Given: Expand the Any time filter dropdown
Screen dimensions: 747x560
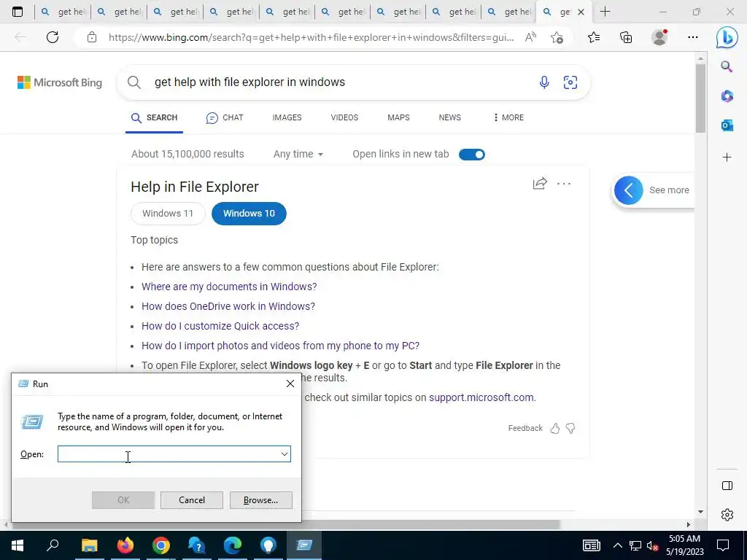Looking at the screenshot, I should coord(298,155).
